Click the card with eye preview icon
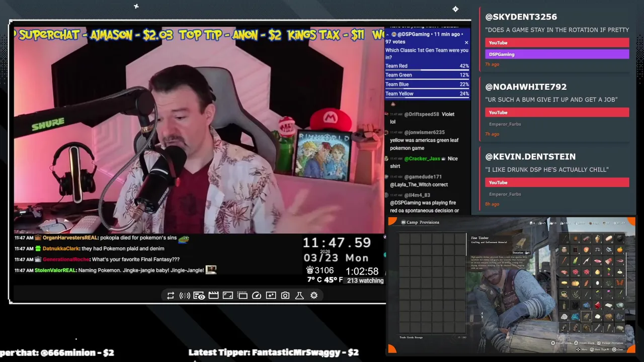The image size is (644, 362). [x=199, y=296]
